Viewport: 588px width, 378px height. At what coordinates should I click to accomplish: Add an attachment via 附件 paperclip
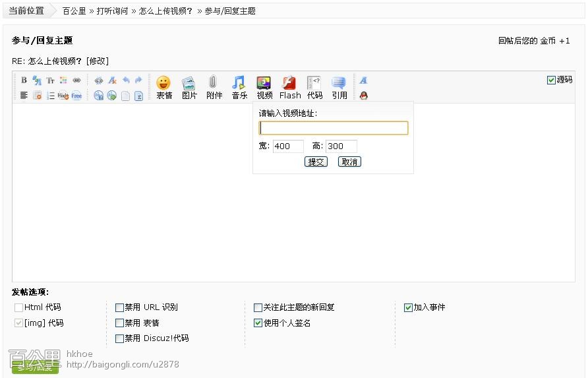coord(214,88)
